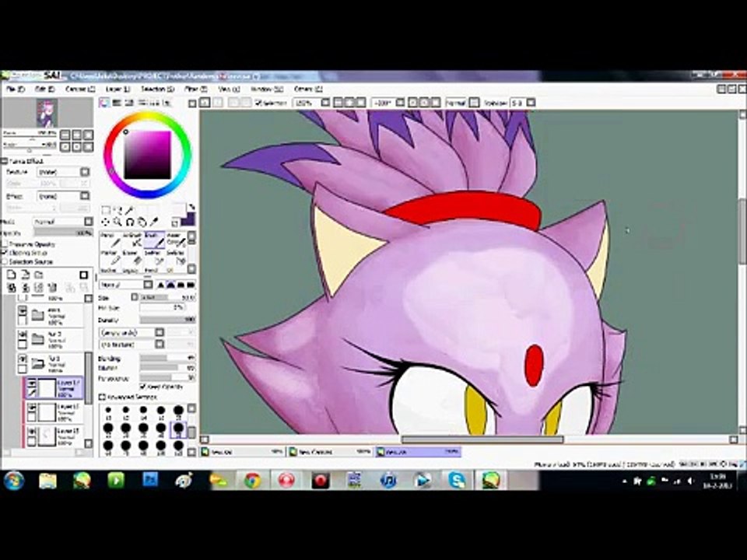Toggle the HSV slider panel icon
747x560 pixels.
click(x=129, y=103)
